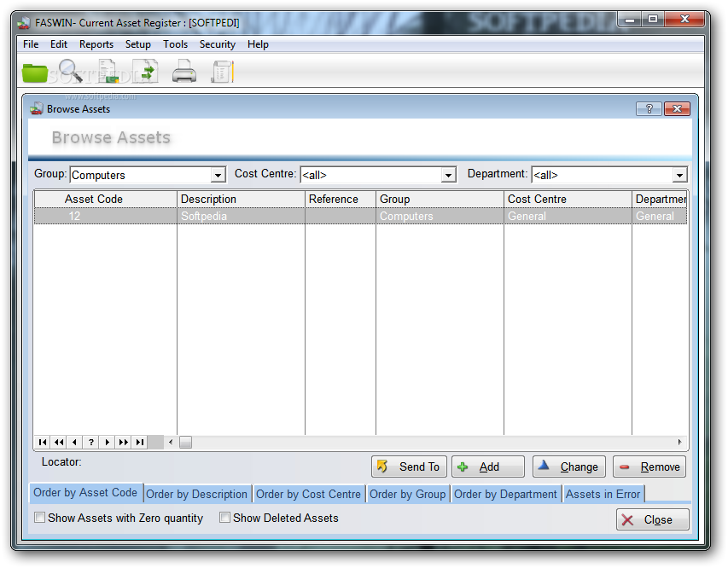Close the Browse Assets dialog with X
The image size is (728, 568).
[677, 108]
